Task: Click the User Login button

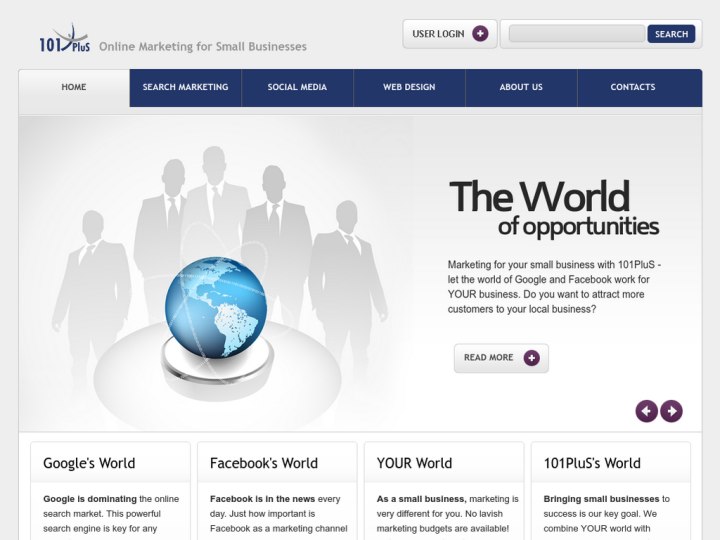Action: pos(439,34)
